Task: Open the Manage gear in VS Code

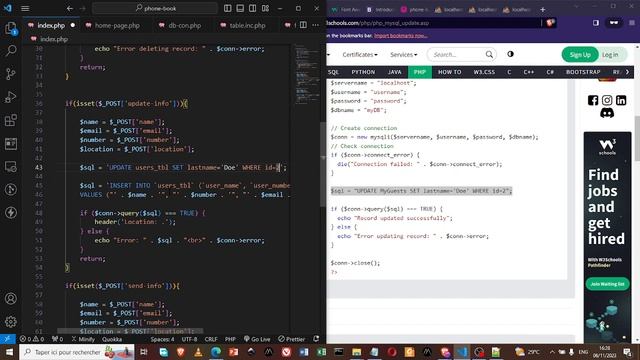Action: click(x=11, y=322)
